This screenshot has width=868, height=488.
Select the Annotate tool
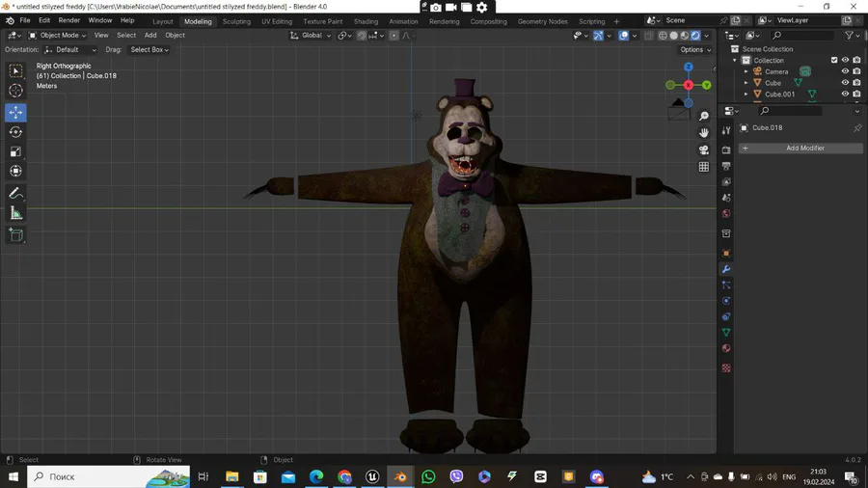pos(15,194)
